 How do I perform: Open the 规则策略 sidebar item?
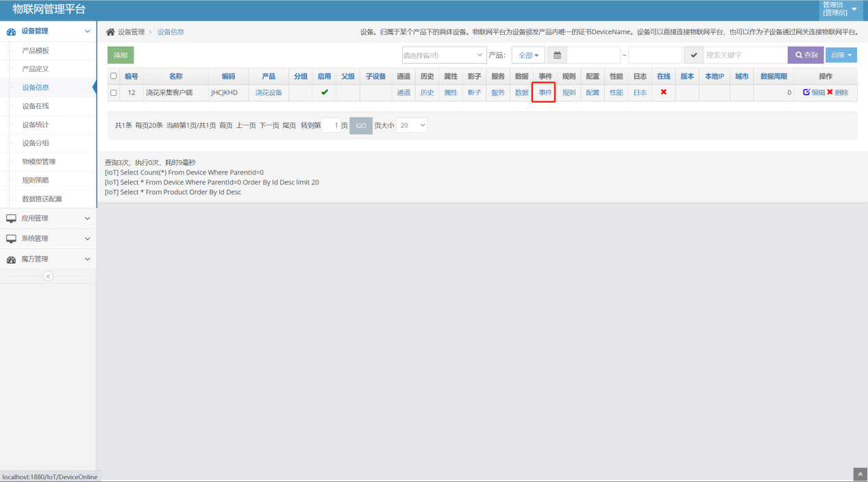(x=36, y=180)
